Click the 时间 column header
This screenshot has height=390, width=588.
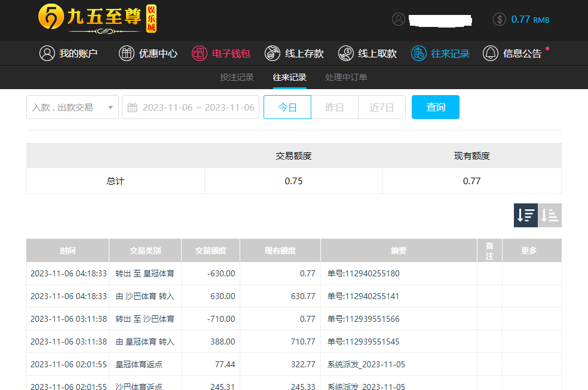click(x=68, y=251)
